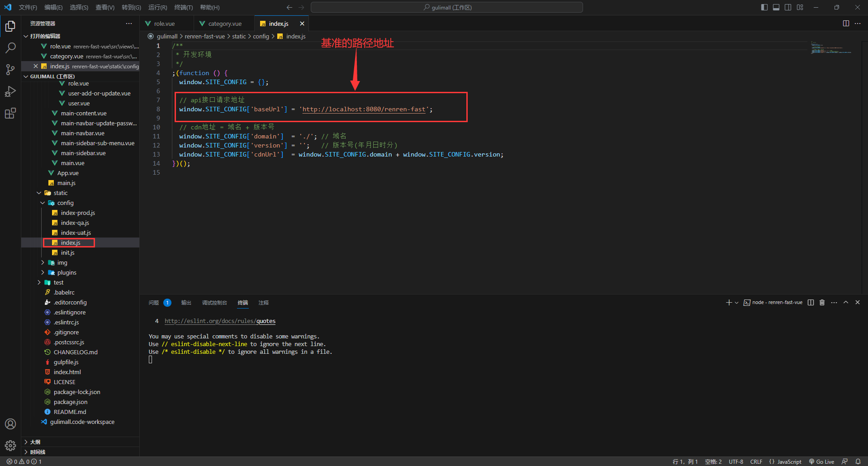The height and width of the screenshot is (466, 868).
Task: Split the editor to the right
Action: [x=846, y=24]
